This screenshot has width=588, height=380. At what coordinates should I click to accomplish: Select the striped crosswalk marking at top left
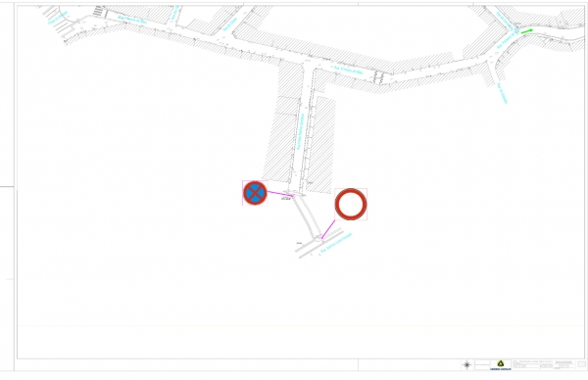[99, 11]
